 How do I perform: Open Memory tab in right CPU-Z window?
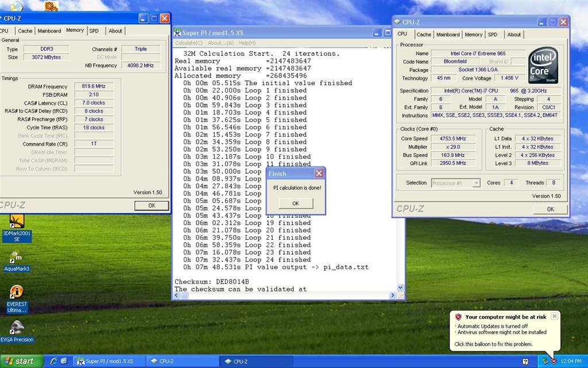pos(474,34)
